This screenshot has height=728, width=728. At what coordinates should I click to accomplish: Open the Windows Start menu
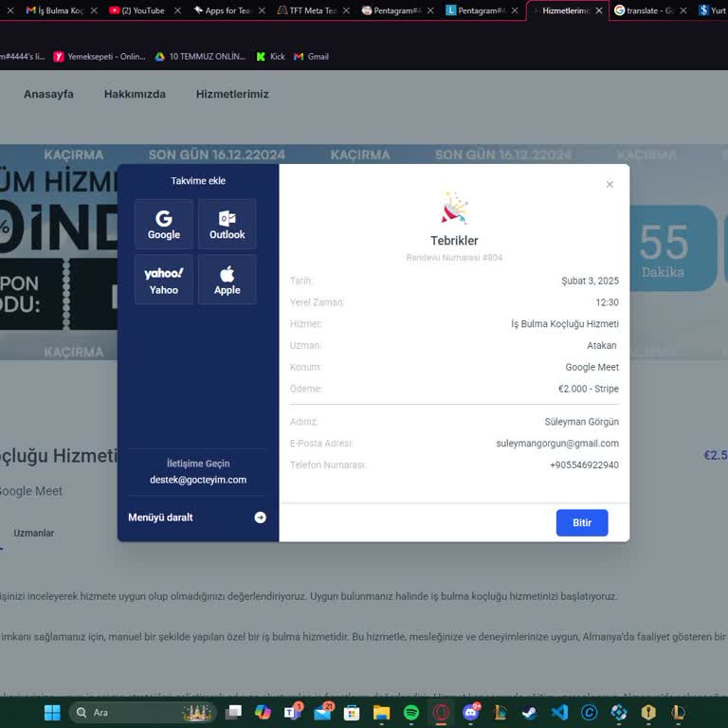[52, 712]
